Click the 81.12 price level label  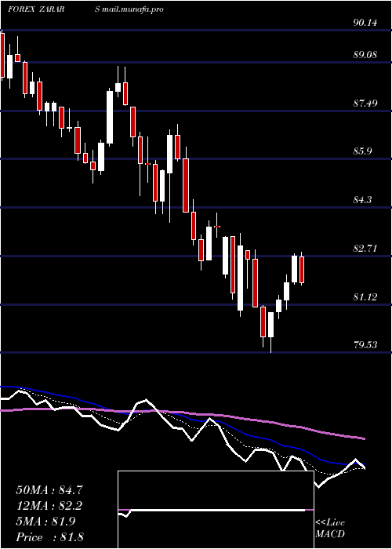coord(365,297)
